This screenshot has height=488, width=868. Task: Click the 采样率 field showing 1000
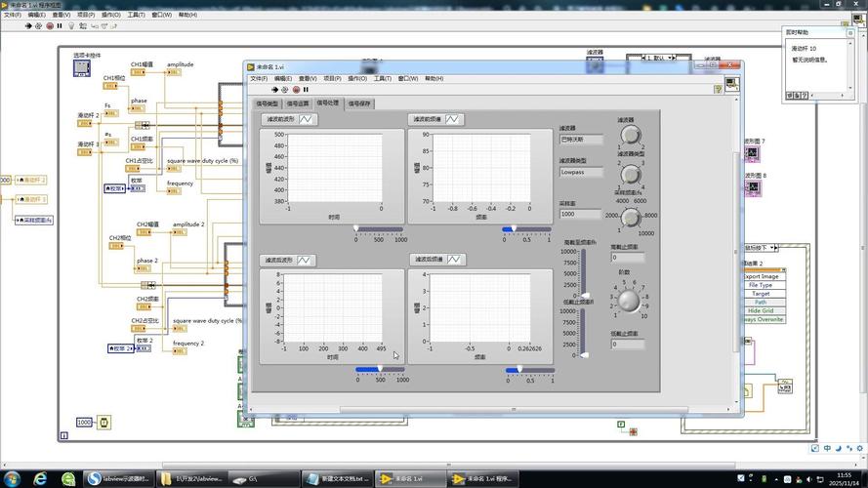[x=580, y=214]
